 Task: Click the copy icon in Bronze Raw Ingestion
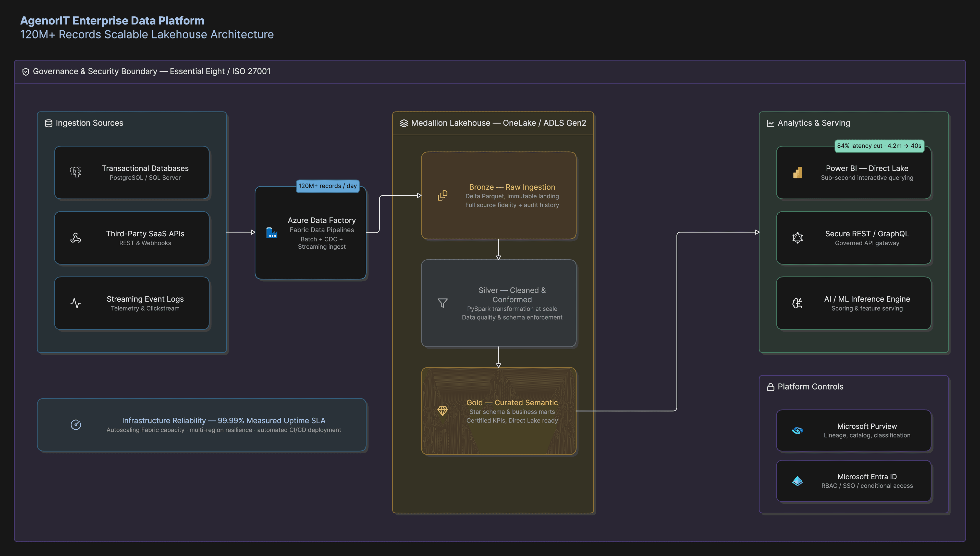[443, 196]
